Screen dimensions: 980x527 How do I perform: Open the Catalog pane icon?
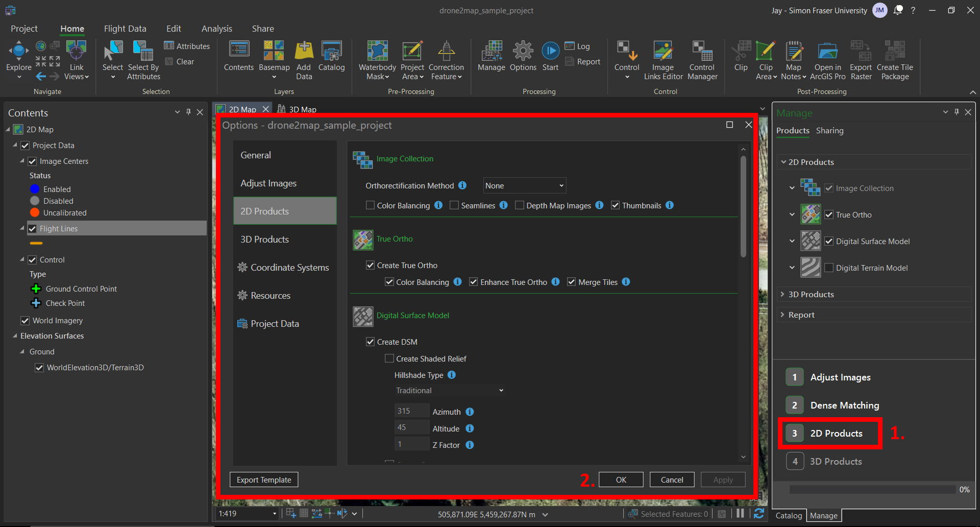tap(331, 52)
